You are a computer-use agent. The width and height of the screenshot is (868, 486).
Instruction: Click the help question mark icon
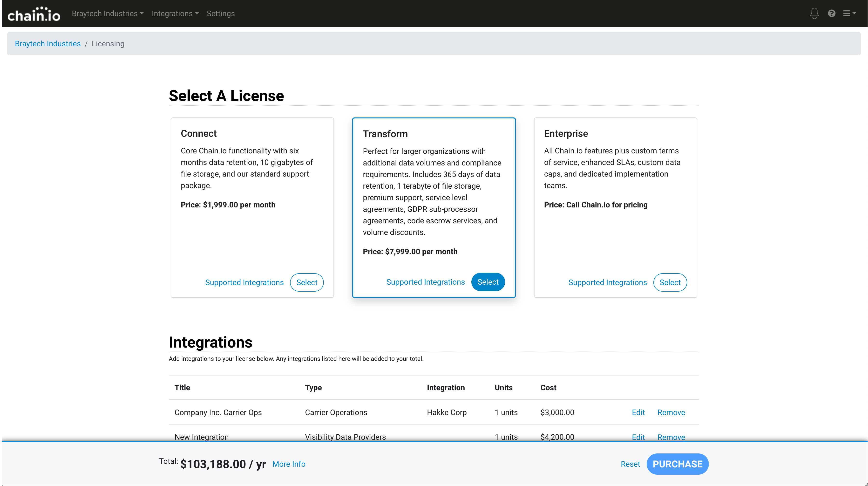click(x=831, y=14)
